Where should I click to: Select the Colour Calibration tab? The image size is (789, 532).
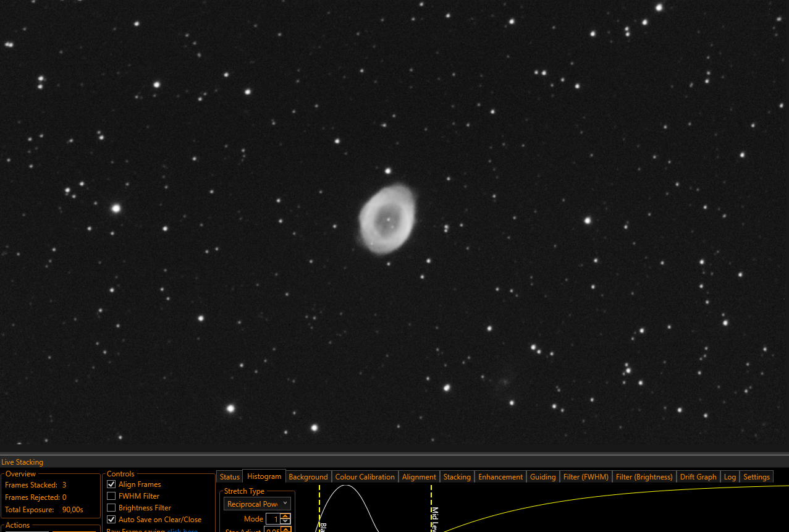tap(365, 477)
